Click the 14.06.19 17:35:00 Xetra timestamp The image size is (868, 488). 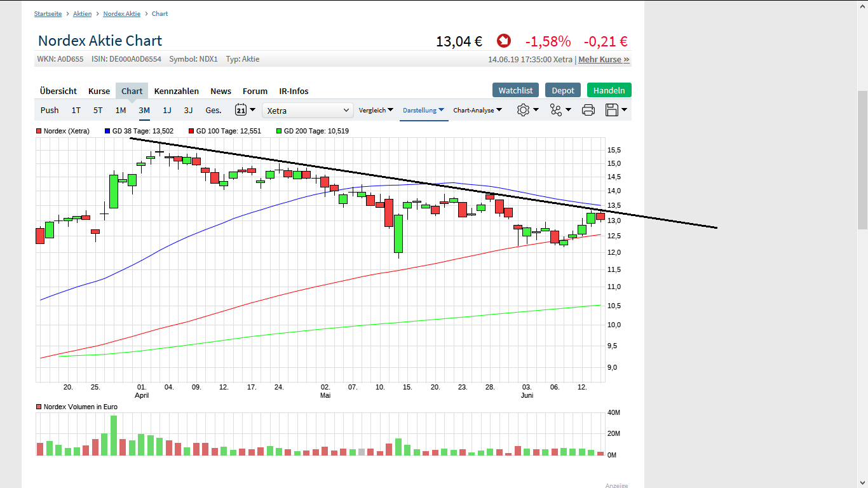pos(531,59)
